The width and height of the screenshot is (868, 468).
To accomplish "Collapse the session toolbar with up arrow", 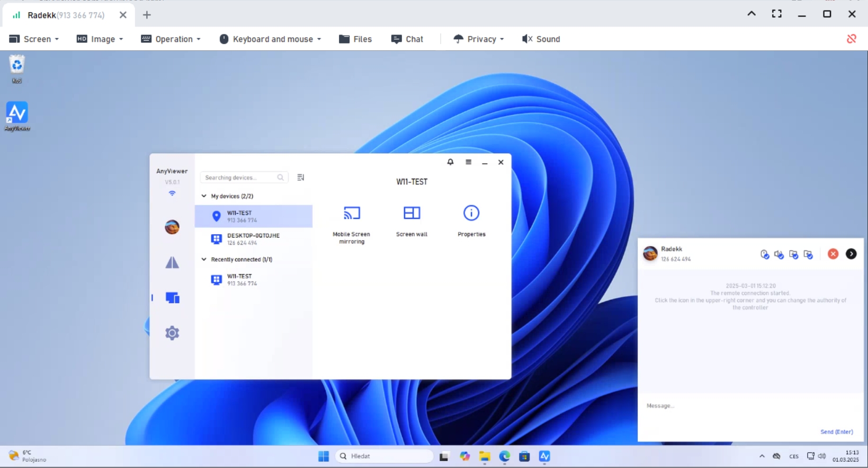I will 751,14.
